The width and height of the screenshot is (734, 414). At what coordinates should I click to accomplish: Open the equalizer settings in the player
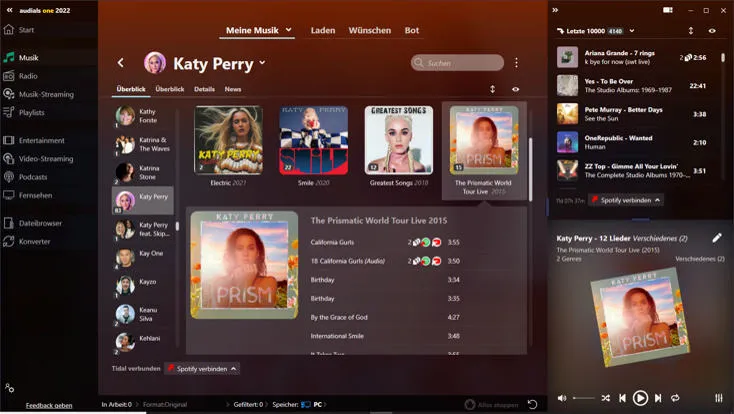(719, 398)
